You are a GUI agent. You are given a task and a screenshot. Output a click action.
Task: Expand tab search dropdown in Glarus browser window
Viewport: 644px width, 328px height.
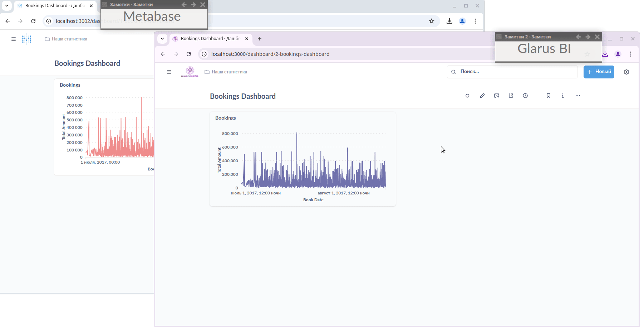162,39
